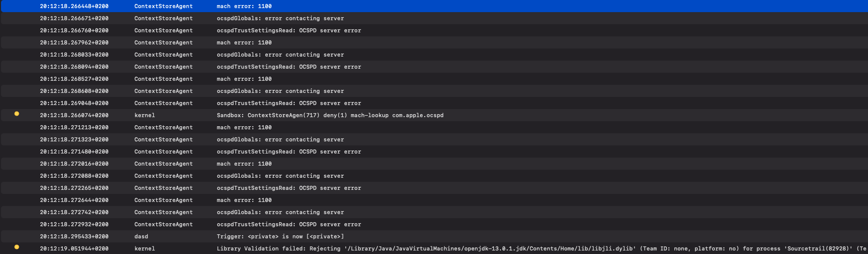The height and width of the screenshot is (254, 868).
Task: Pick the ocspdTrustSettingsRead entry at 20:12:18.268094
Action: 434,67
